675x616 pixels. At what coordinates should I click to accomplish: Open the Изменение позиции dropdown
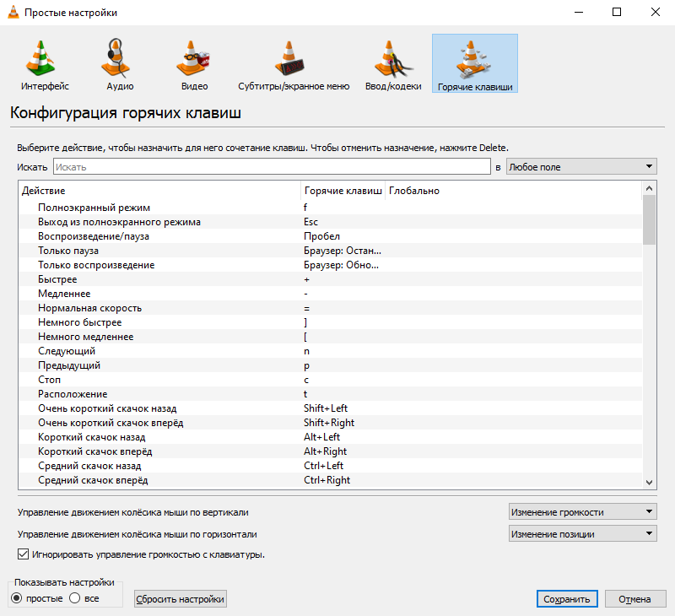pyautogui.click(x=583, y=534)
